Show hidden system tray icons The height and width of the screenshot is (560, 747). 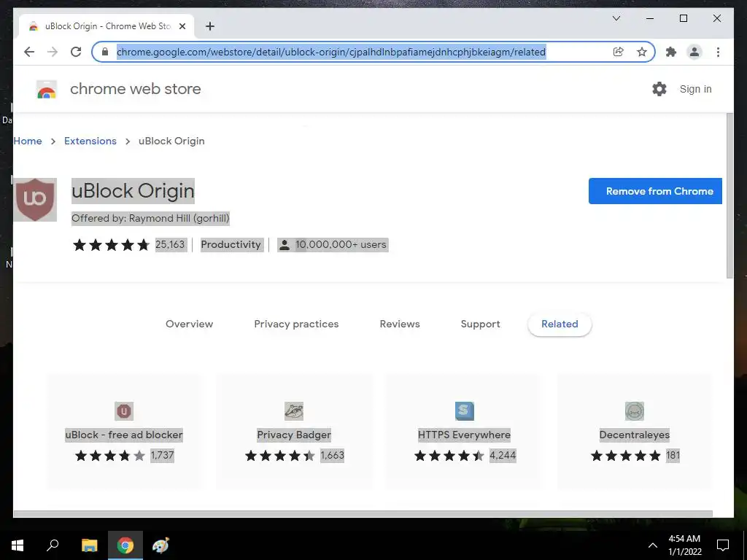click(653, 545)
